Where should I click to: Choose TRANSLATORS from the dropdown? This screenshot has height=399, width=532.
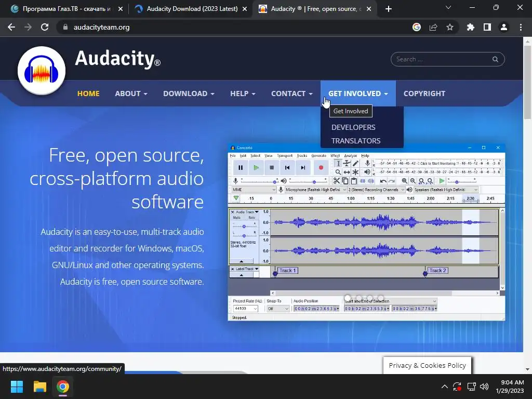(x=356, y=141)
